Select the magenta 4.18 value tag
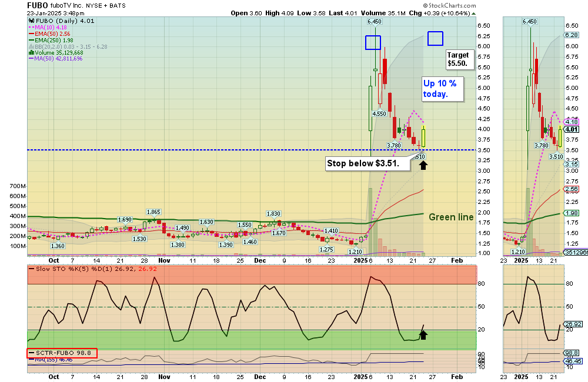Image resolution: width=588 pixels, height=382 pixels. pyautogui.click(x=572, y=122)
